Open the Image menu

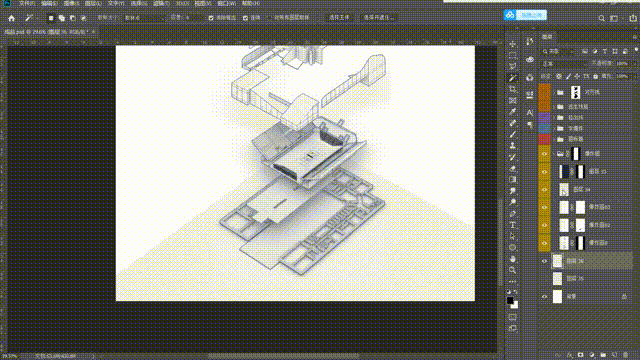(71, 3)
